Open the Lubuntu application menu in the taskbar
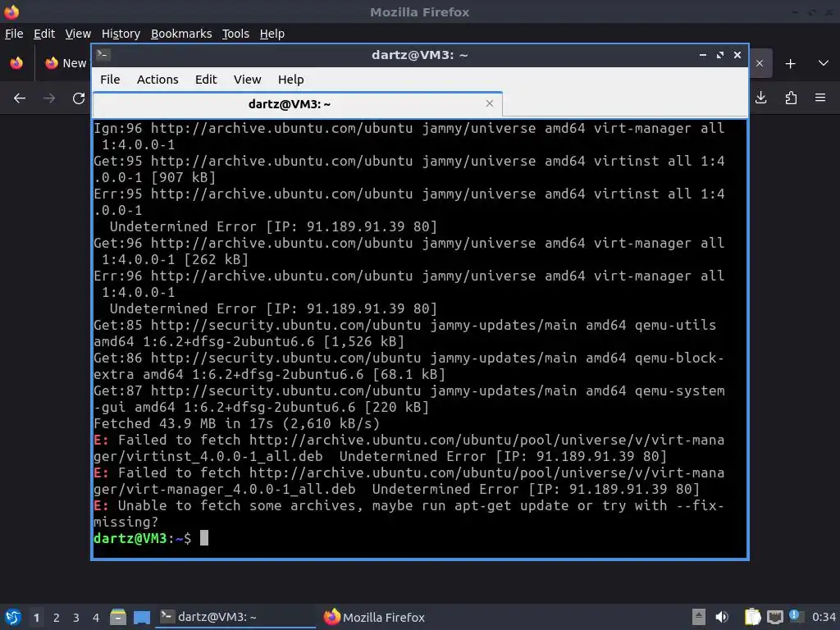Image resolution: width=840 pixels, height=630 pixels. click(x=13, y=617)
